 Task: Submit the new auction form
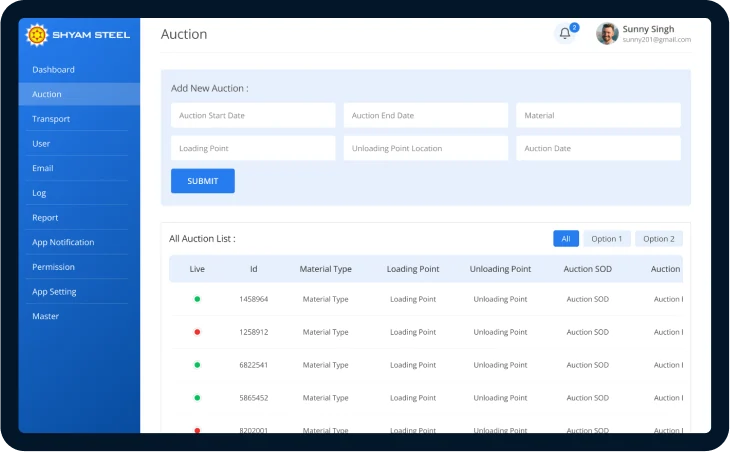coord(203,181)
